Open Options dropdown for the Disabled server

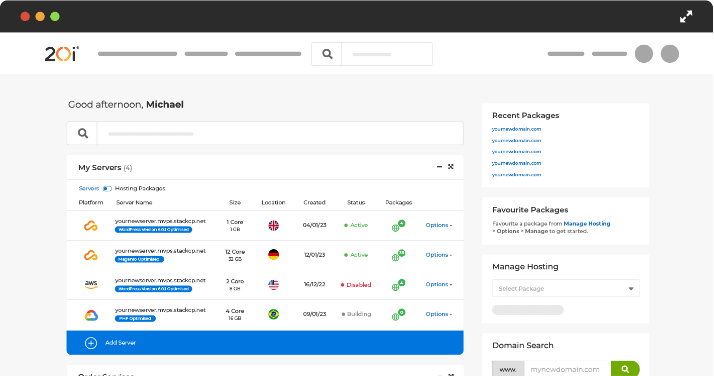coord(439,284)
